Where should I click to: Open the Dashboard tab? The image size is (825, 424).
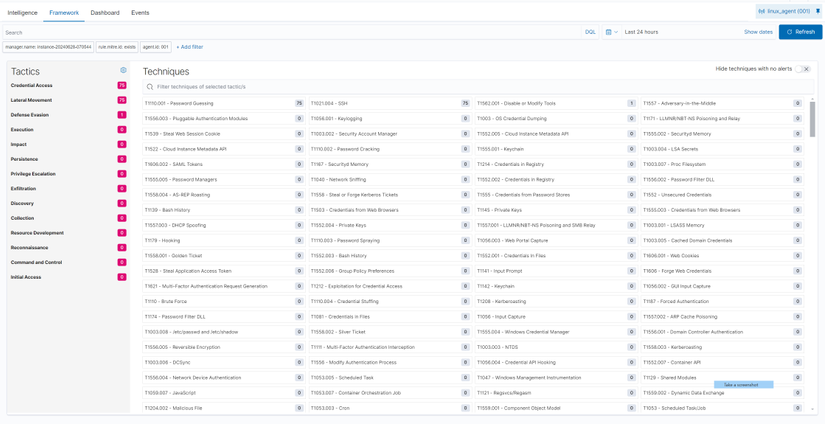105,13
